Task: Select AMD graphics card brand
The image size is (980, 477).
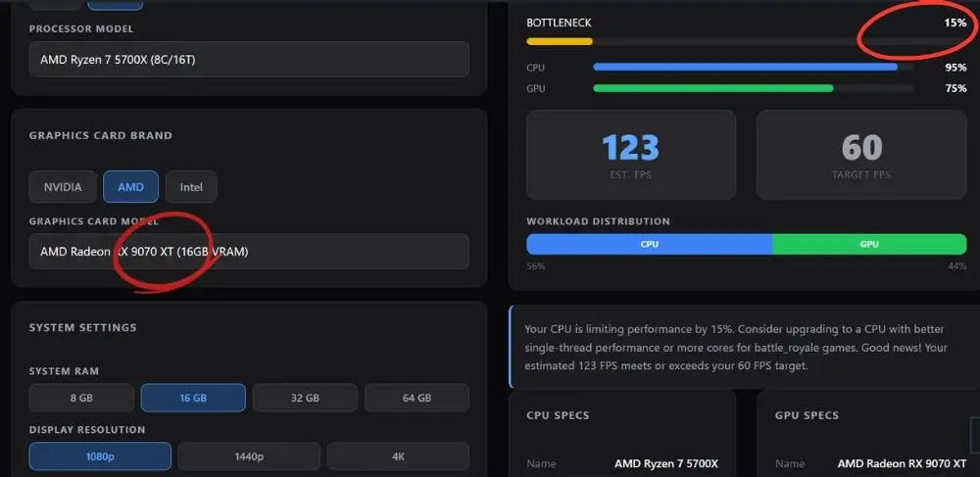Action: pyautogui.click(x=130, y=187)
